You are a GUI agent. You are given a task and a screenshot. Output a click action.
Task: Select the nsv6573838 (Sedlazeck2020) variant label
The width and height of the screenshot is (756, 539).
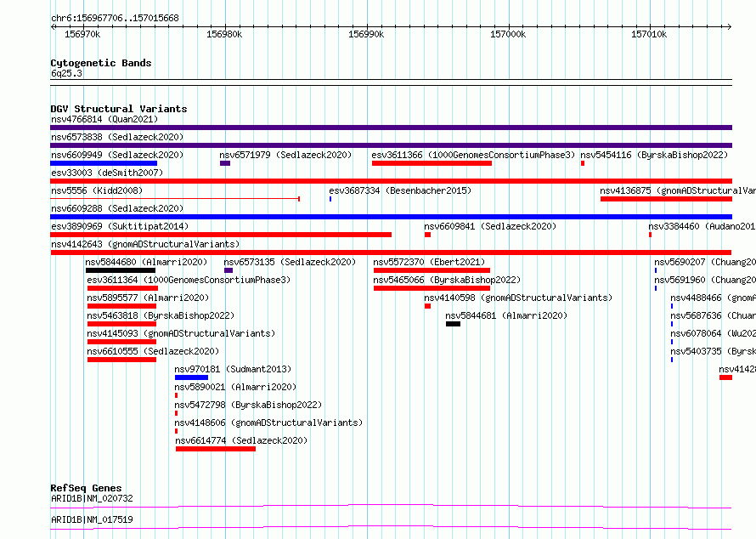pos(117,137)
